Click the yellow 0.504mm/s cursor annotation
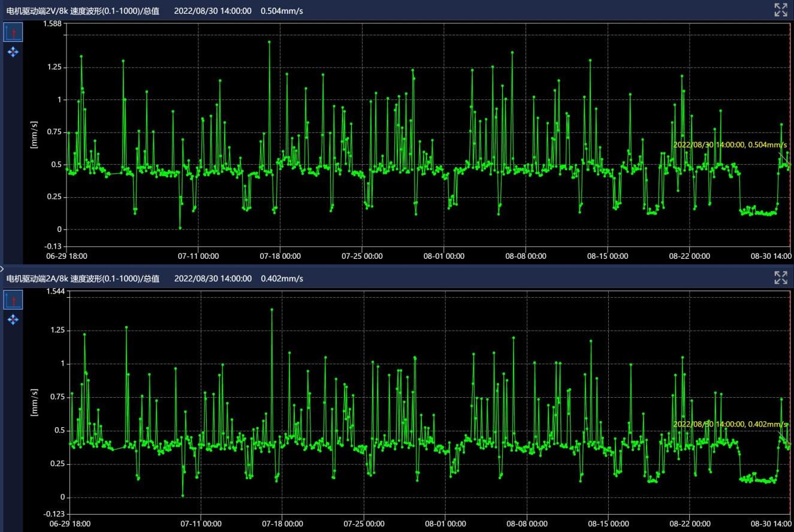 point(729,144)
